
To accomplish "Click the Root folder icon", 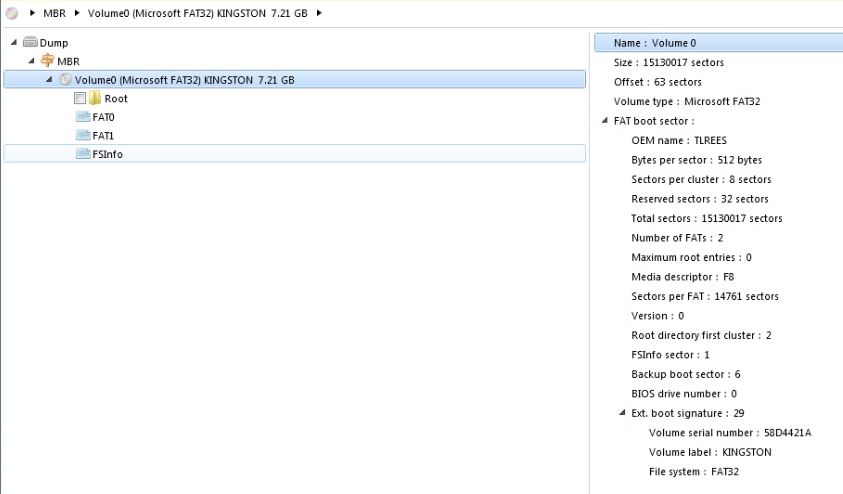I will coord(95,99).
